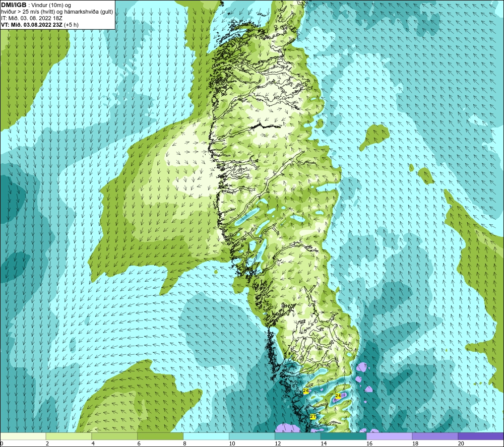The width and height of the screenshot is (504, 447).
Task: Click the title text "DMI/IGB"
Action: [14, 5]
